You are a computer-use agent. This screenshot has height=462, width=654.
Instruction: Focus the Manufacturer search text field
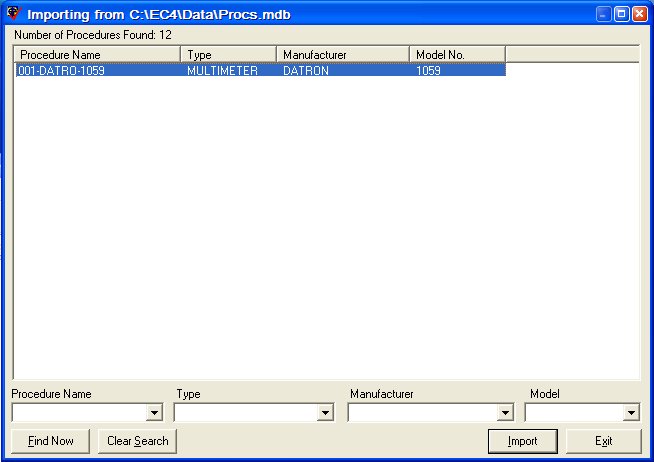[422, 412]
